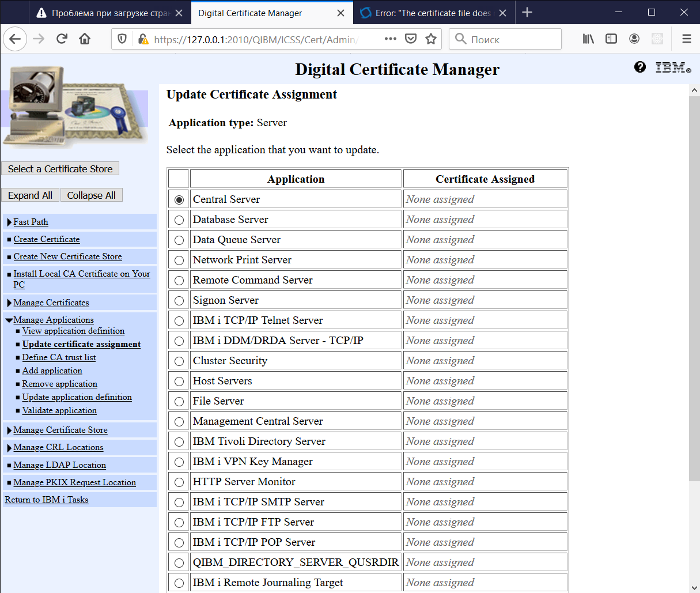The width and height of the screenshot is (700, 593).
Task: Open a new browser tab
Action: [527, 12]
